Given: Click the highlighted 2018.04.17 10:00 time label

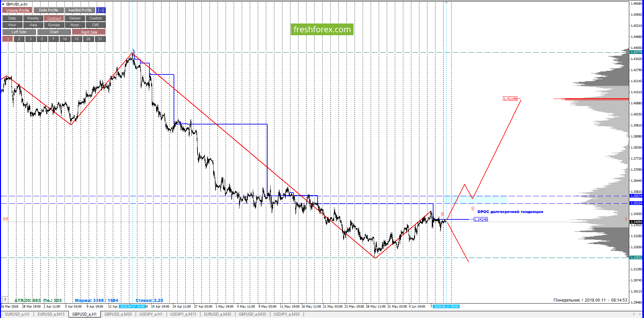Looking at the screenshot, I should (132, 307).
